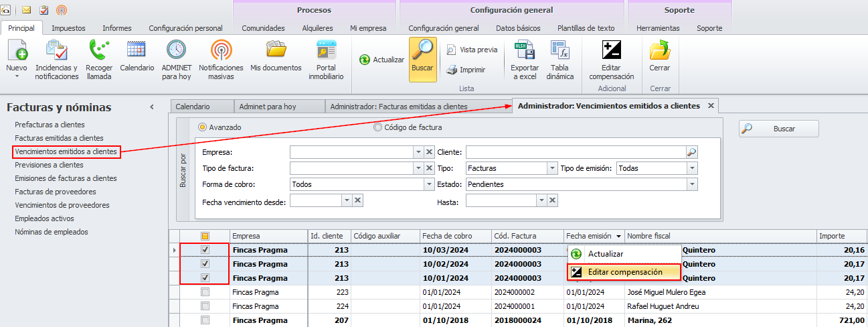The height and width of the screenshot is (327, 868).
Task: Switch to the Informes ribbon tab
Action: [116, 28]
